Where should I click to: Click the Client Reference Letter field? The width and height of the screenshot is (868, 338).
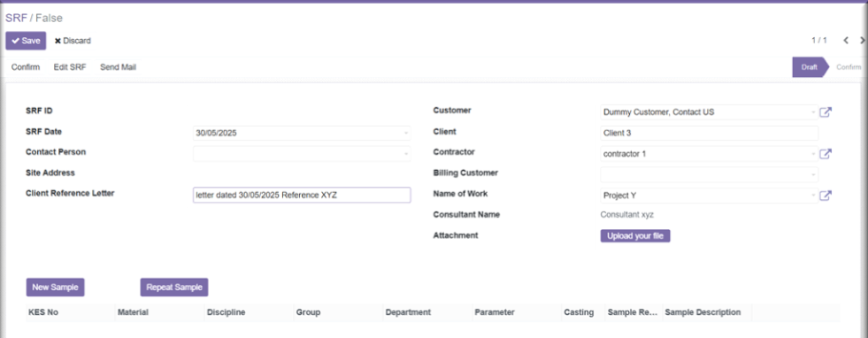[302, 195]
